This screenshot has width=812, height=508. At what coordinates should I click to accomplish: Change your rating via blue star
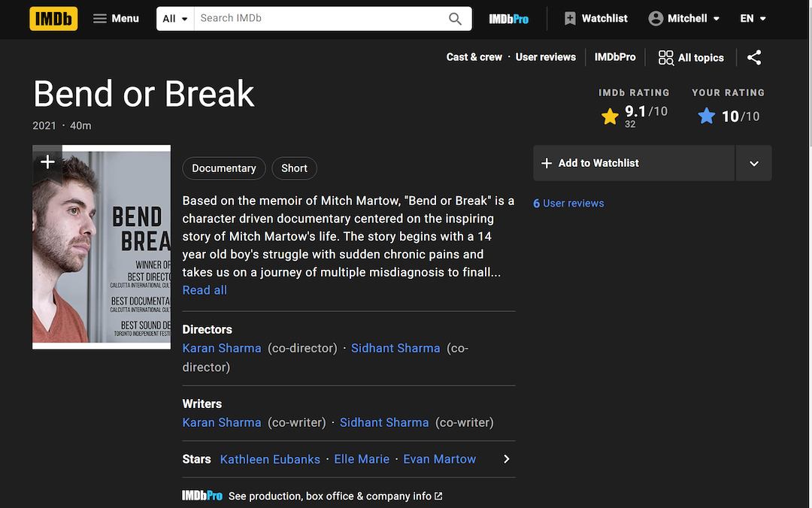(x=706, y=116)
